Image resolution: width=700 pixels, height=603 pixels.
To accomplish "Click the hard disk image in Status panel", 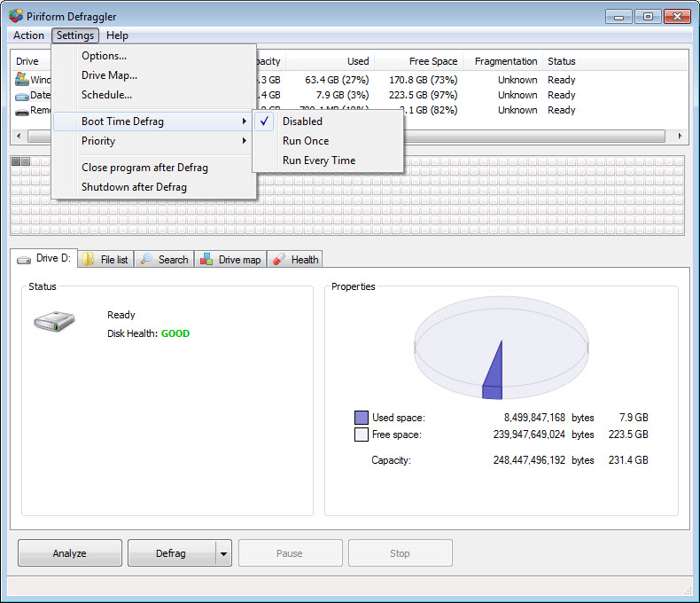I will [54, 321].
